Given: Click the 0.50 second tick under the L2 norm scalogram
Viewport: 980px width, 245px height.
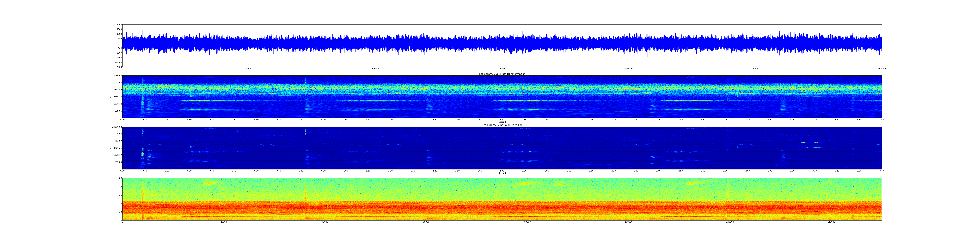Looking at the screenshot, I should pos(234,171).
